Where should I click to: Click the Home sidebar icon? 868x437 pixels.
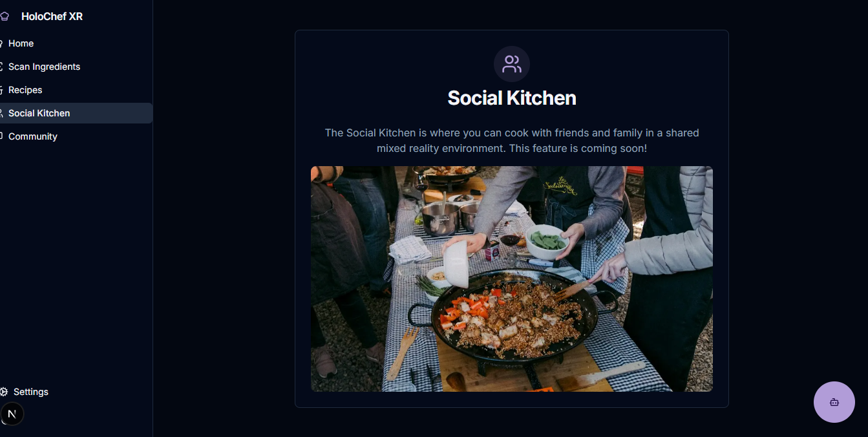point(2,43)
